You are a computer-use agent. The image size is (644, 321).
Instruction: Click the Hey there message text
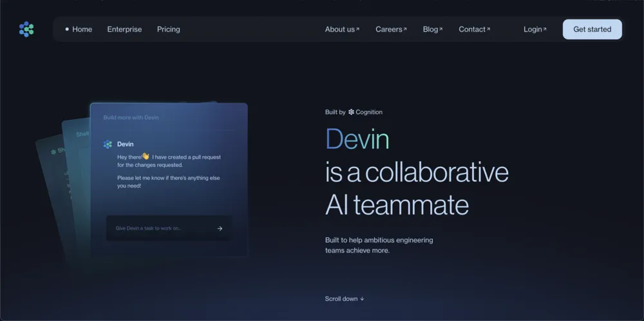(169, 160)
